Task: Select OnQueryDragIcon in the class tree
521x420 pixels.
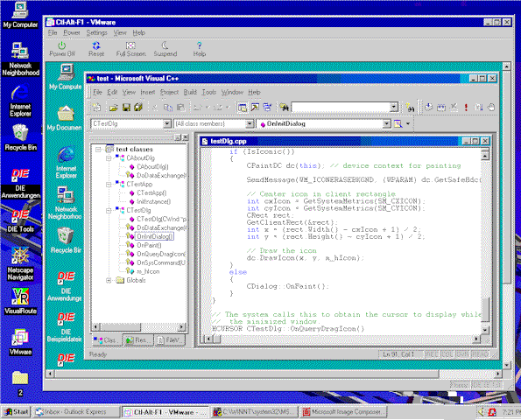Action: pyautogui.click(x=161, y=254)
